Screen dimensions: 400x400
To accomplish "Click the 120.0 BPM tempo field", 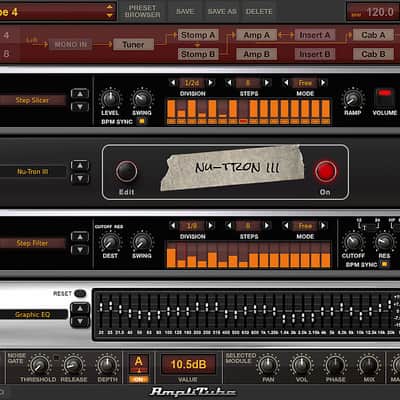I will point(373,12).
